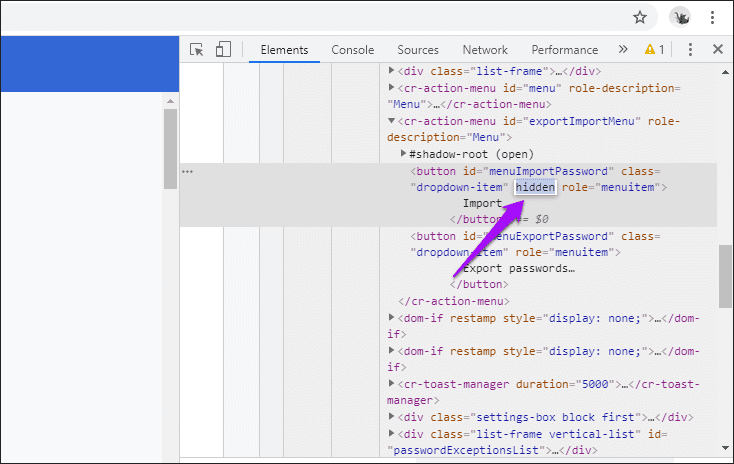
Task: Click the highlighted hidden attribute
Action: coord(535,187)
